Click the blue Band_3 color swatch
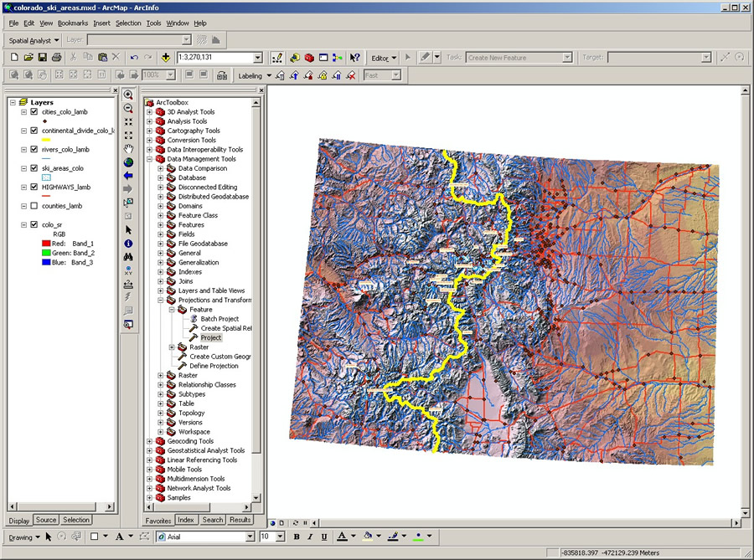This screenshot has height=560, width=754. [46, 262]
